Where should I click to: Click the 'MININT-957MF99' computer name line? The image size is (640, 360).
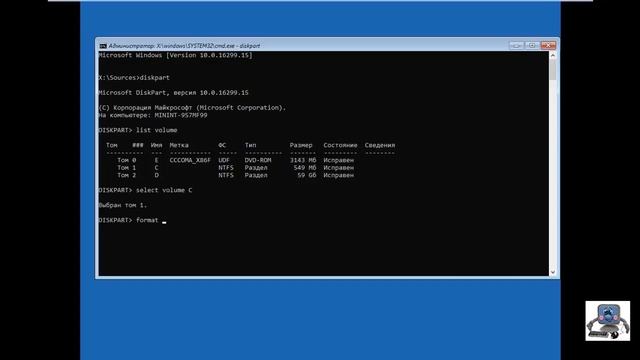tap(153, 115)
